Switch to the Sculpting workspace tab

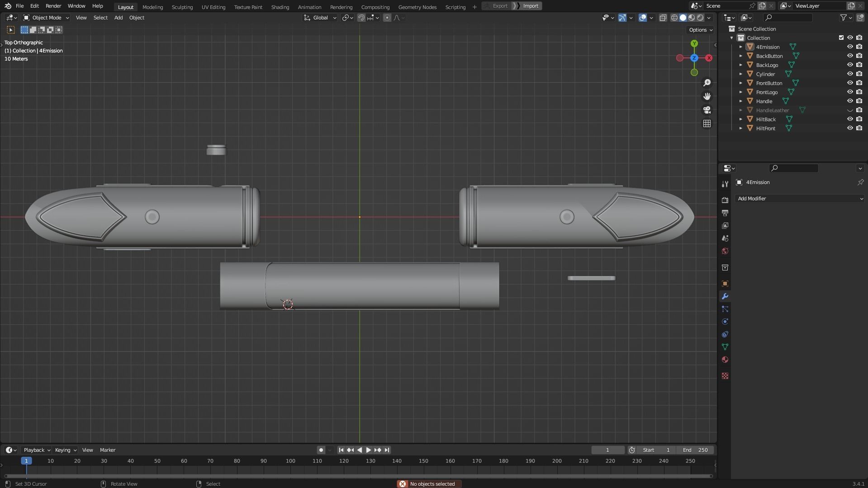coord(182,7)
